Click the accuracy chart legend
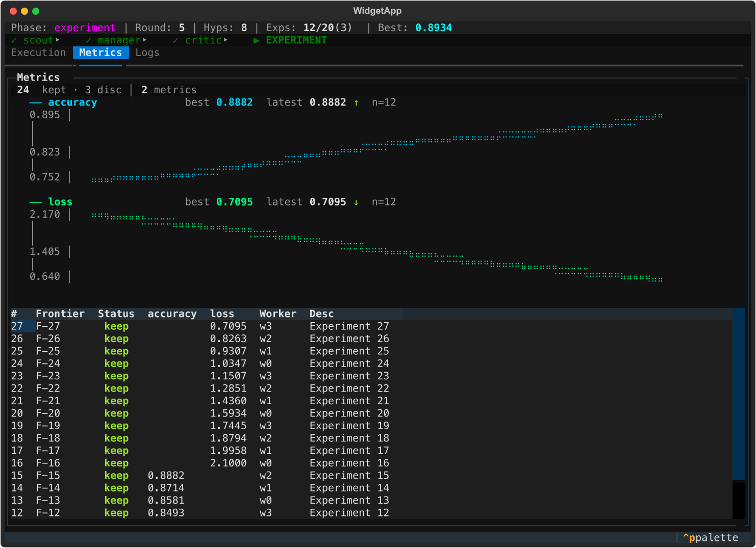The image size is (756, 548). tap(63, 102)
